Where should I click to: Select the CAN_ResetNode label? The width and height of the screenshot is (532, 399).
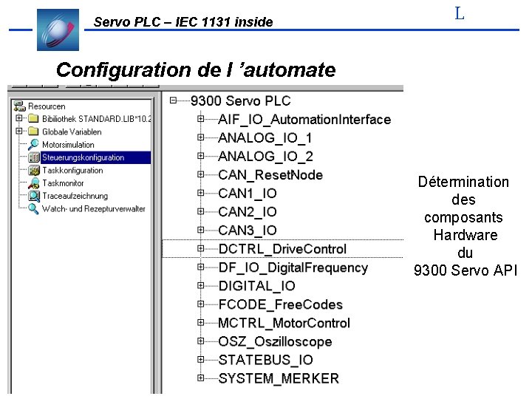point(270,175)
